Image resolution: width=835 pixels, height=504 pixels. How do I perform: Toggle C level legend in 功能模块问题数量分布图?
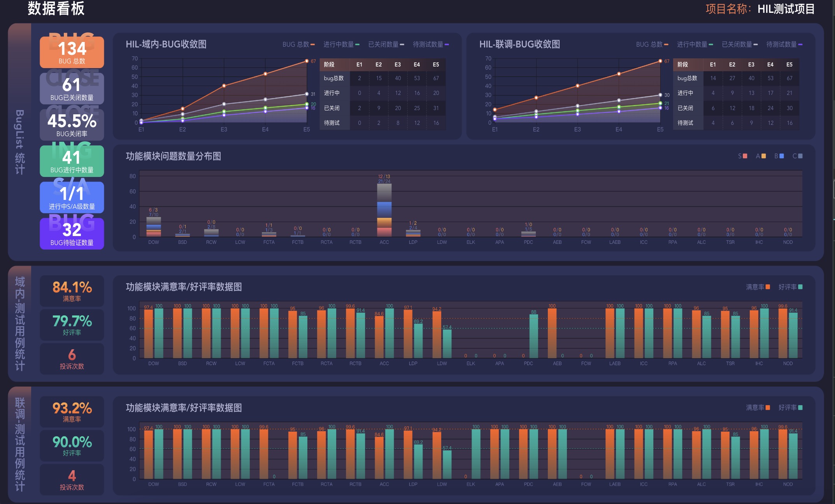coord(797,156)
